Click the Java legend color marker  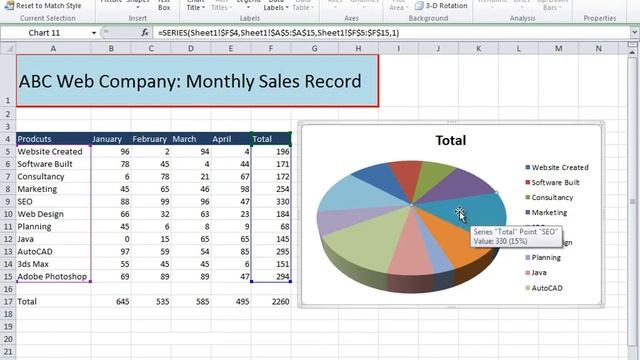(x=528, y=273)
